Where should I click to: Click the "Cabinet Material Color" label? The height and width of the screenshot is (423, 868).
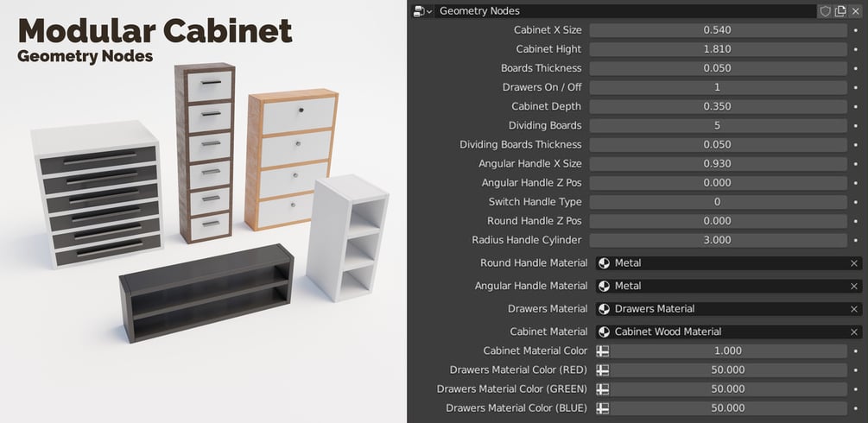tap(535, 351)
